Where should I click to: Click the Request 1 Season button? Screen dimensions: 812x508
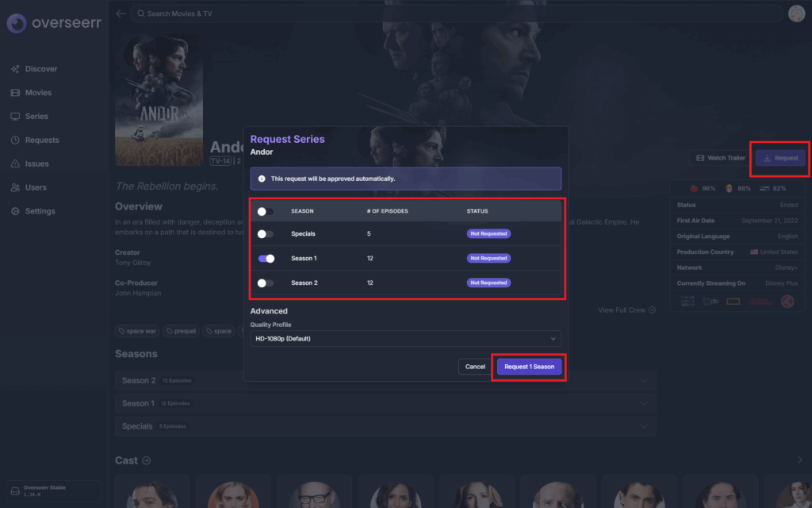point(529,367)
